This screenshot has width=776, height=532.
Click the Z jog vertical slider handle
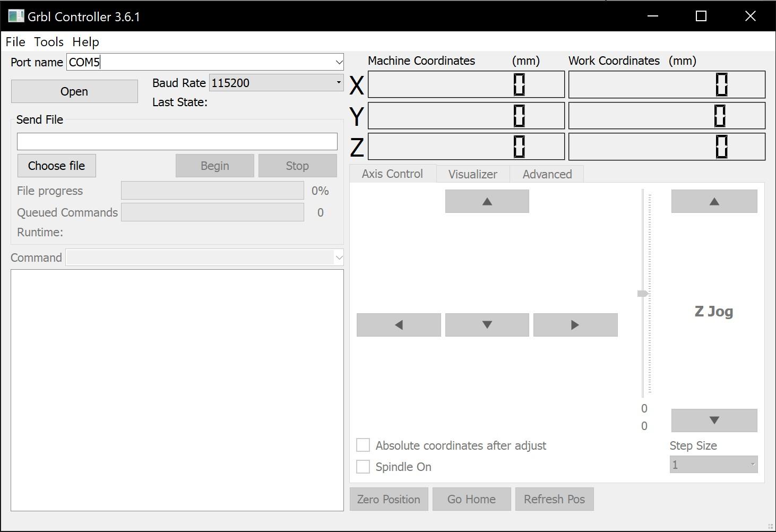tap(643, 294)
